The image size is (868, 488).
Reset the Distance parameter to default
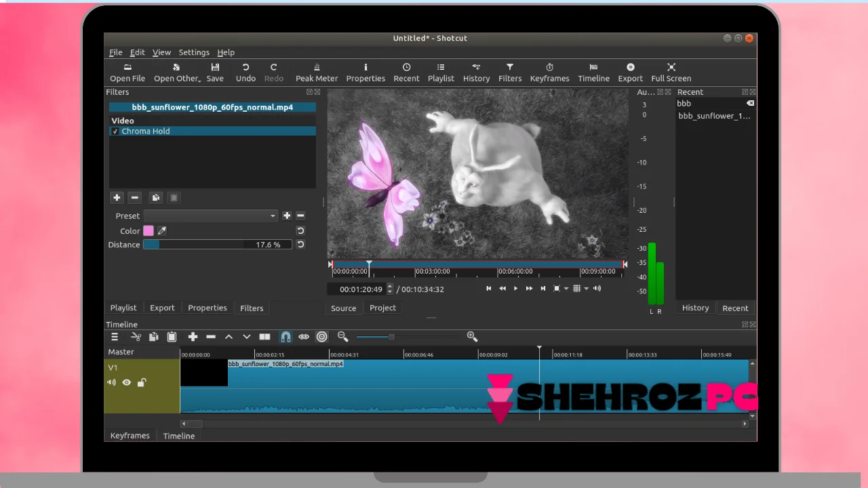click(x=300, y=245)
